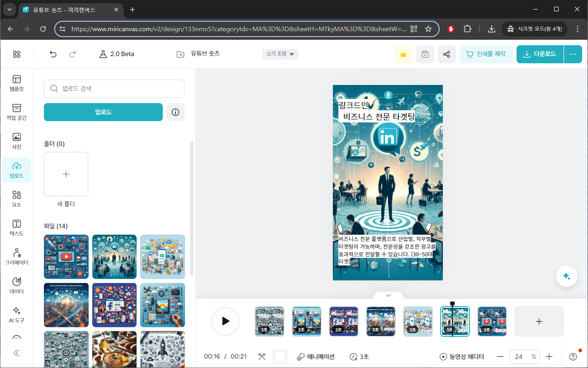Open the 요소 sidebar panel
The height and width of the screenshot is (368, 588).
17,199
